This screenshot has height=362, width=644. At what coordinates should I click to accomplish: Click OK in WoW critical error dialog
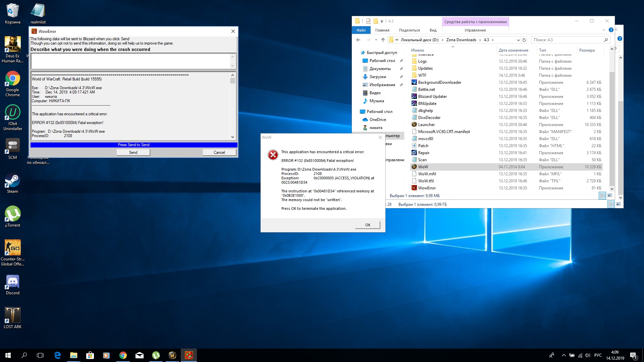click(x=368, y=225)
